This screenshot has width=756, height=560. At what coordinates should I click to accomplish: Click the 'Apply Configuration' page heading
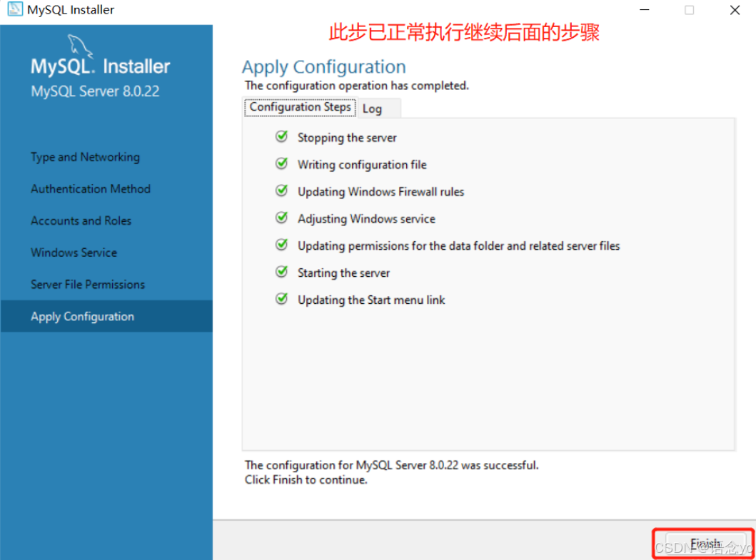324,67
